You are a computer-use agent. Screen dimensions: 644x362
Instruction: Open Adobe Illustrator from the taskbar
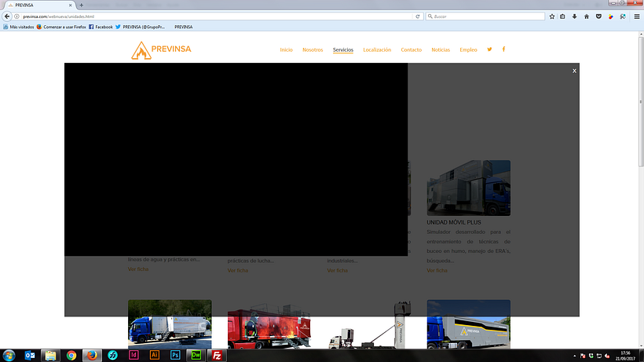coord(155,356)
